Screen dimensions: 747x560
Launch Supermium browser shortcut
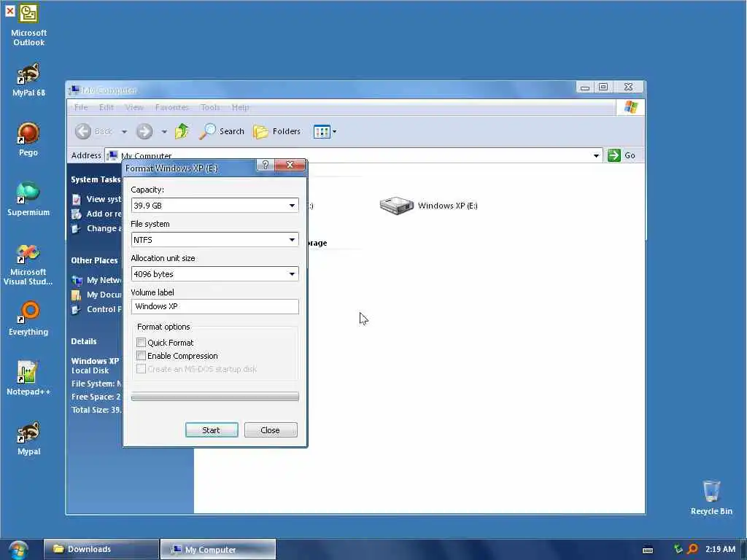coord(28,199)
